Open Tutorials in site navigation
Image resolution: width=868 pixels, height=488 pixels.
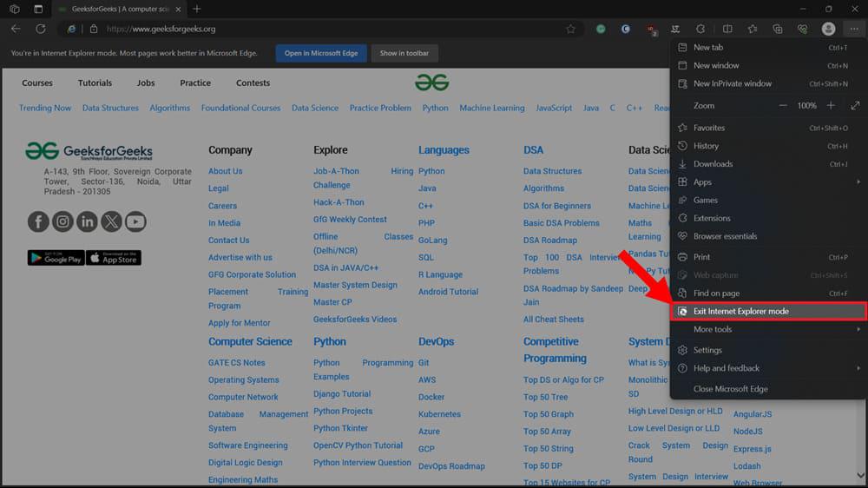point(95,83)
